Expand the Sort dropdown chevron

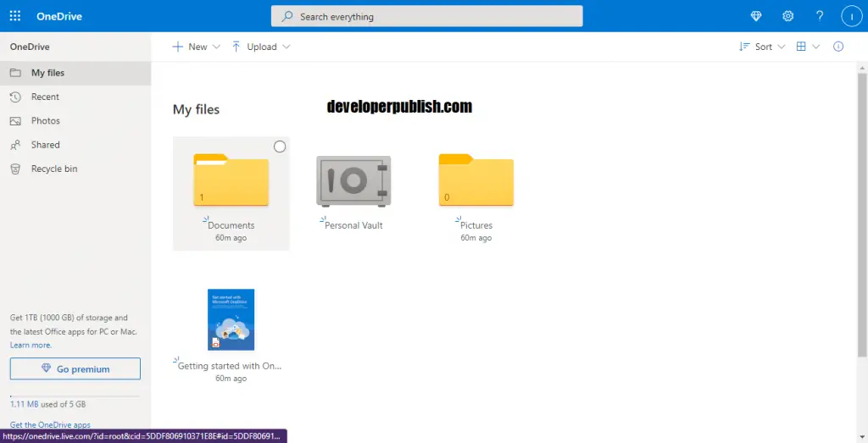pos(781,47)
